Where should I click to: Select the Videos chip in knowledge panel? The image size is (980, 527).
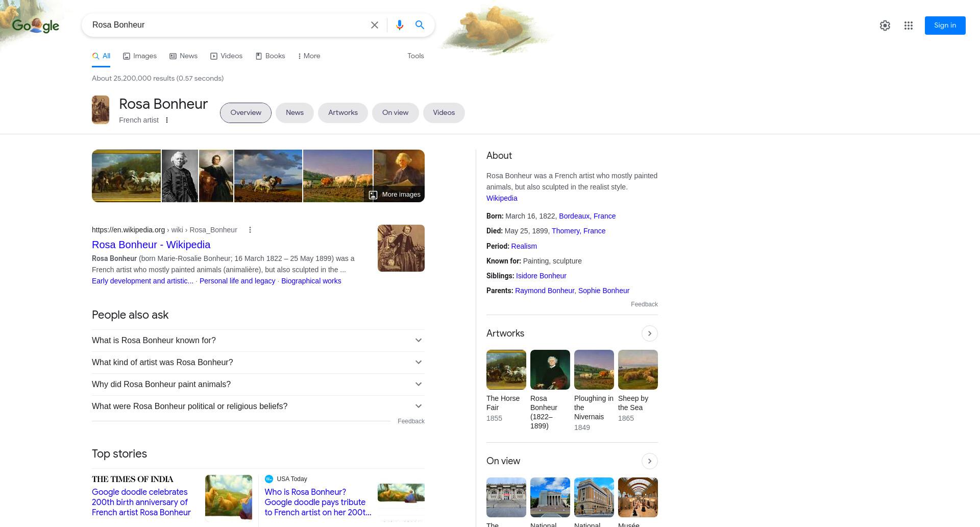pyautogui.click(x=444, y=113)
